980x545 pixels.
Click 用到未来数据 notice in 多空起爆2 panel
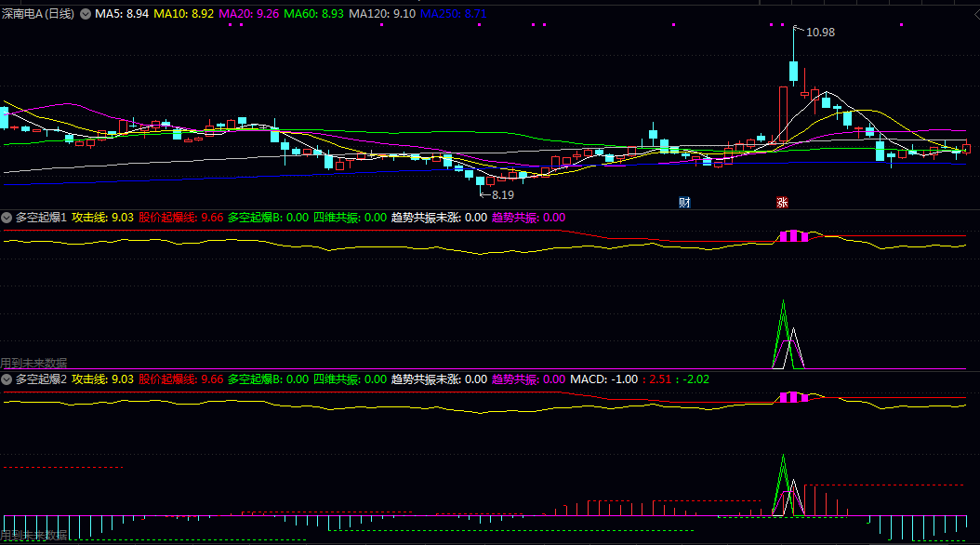(33, 535)
